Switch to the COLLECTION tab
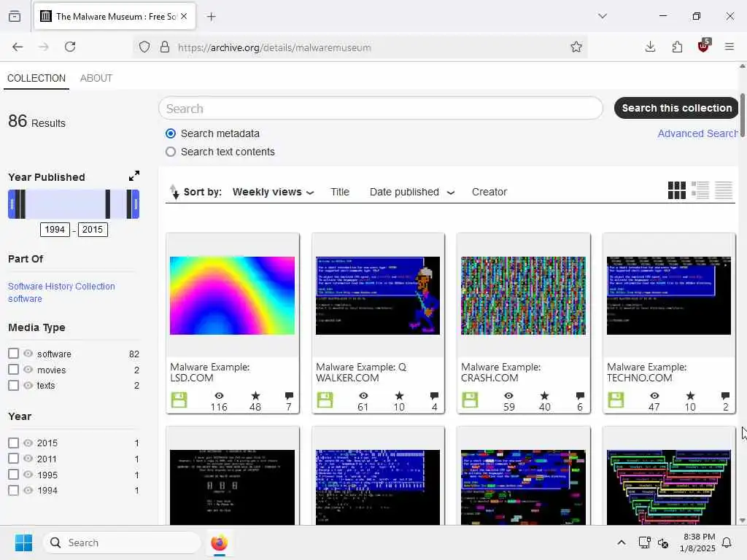747x560 pixels. (36, 78)
